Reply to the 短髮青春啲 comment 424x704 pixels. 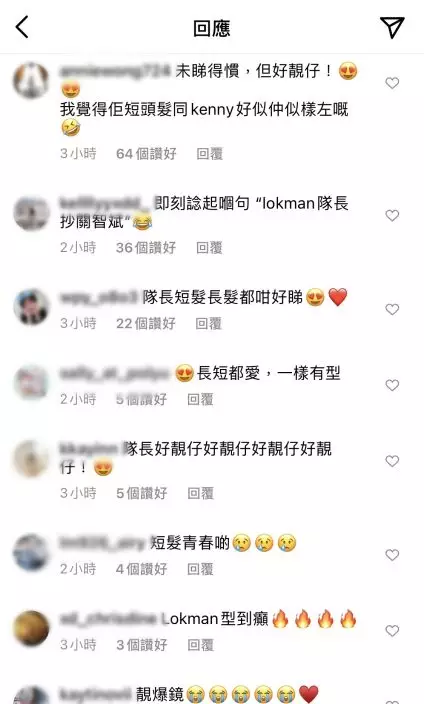[x=200, y=569]
